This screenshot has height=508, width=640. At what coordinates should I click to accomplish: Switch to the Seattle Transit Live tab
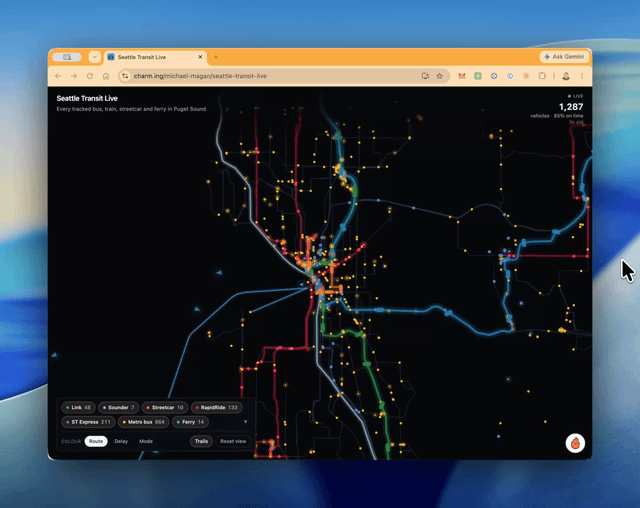point(155,57)
